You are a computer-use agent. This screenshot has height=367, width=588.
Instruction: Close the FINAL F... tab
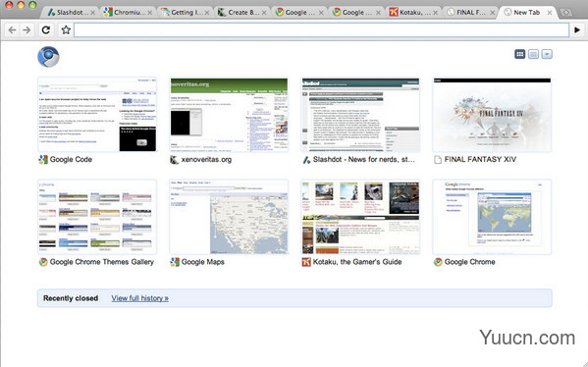tap(493, 13)
